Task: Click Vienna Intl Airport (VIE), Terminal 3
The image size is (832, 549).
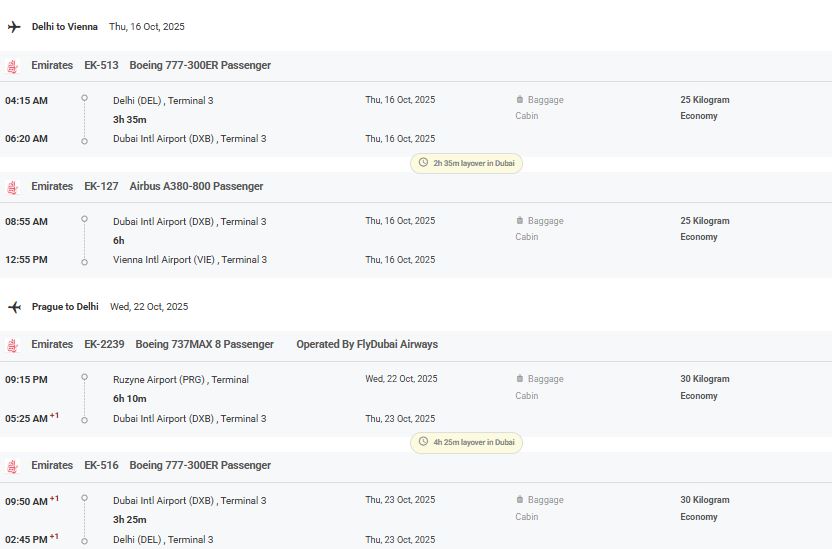Action: click(190, 259)
